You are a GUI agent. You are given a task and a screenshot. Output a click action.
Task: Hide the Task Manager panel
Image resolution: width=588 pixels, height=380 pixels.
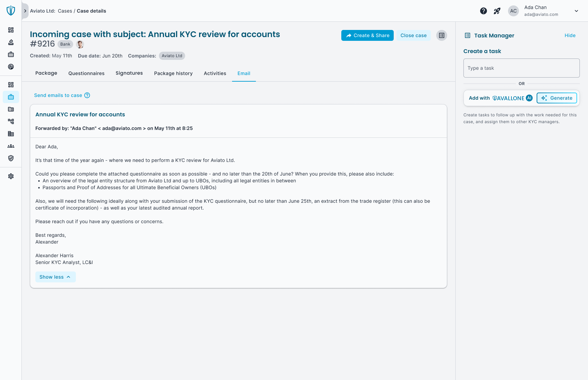click(570, 35)
